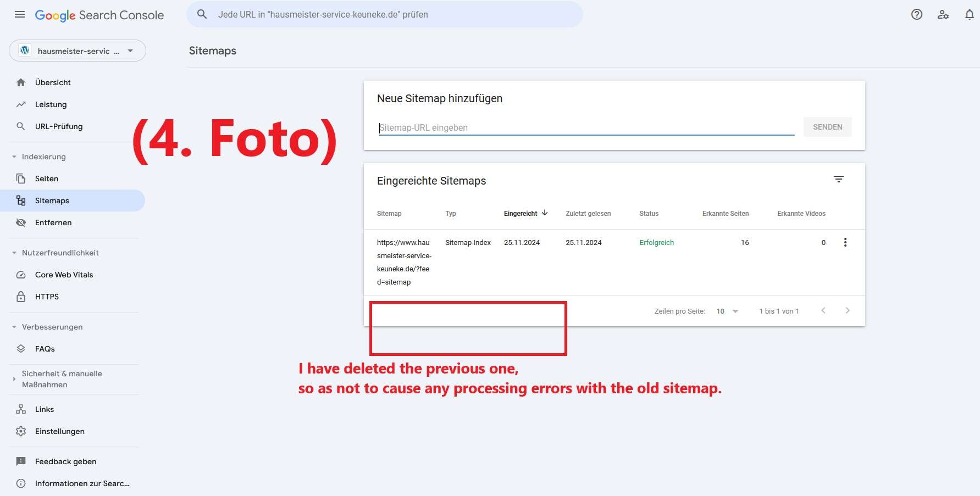Open Leistung in the sidebar
The height and width of the screenshot is (496, 980).
(73, 104)
